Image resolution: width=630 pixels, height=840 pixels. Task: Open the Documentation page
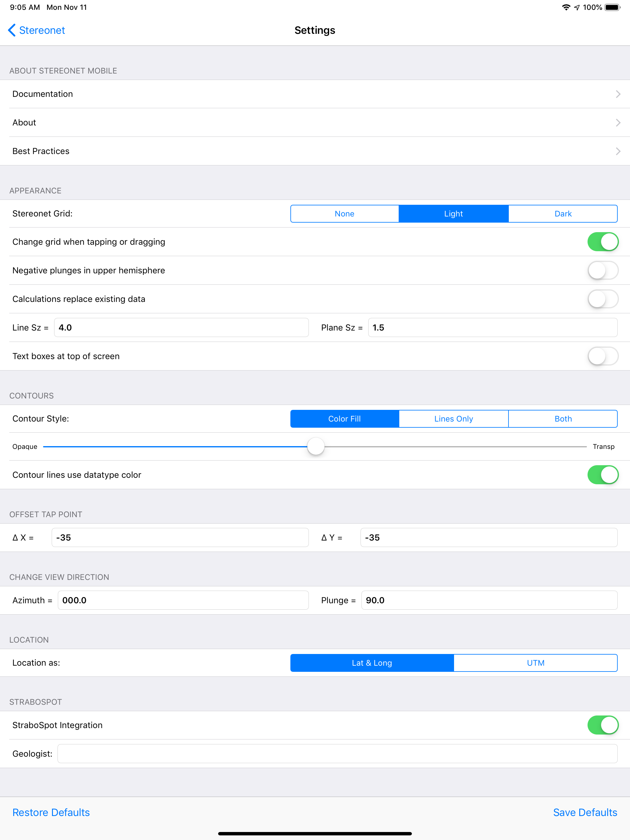coord(315,94)
